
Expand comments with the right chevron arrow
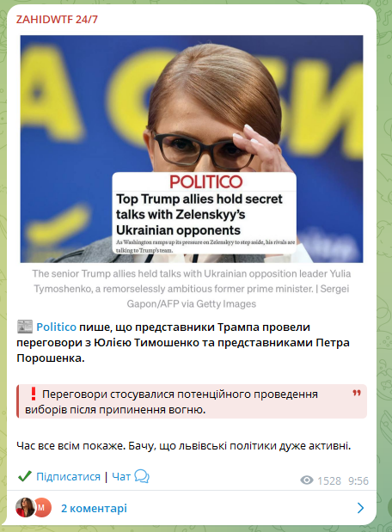click(360, 508)
